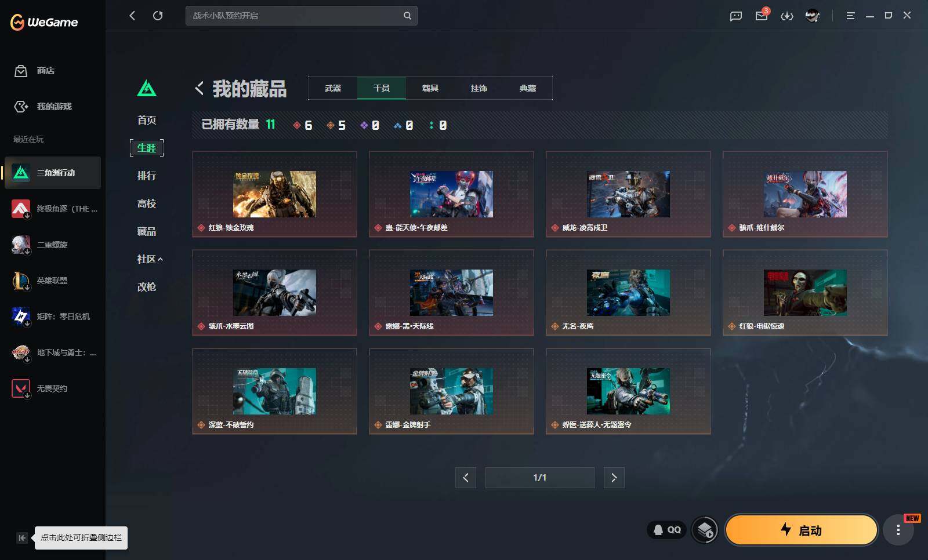Open the user avatar profile
Image resolution: width=928 pixels, height=560 pixels.
point(813,16)
